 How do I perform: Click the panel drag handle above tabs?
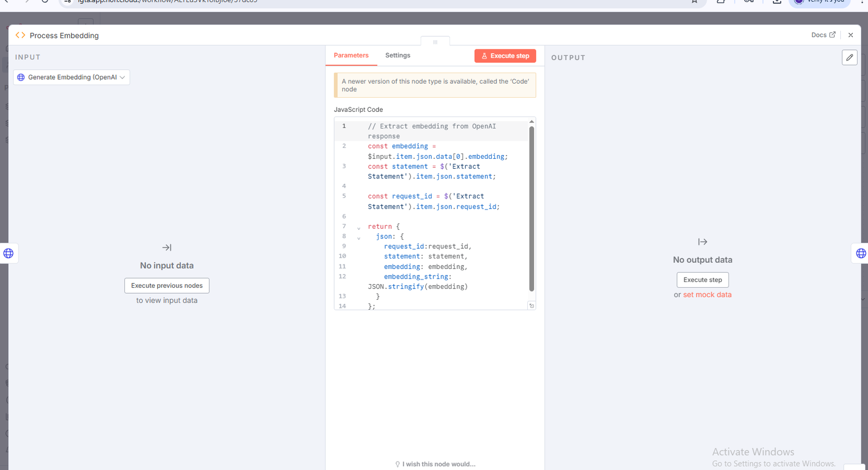[435, 42]
